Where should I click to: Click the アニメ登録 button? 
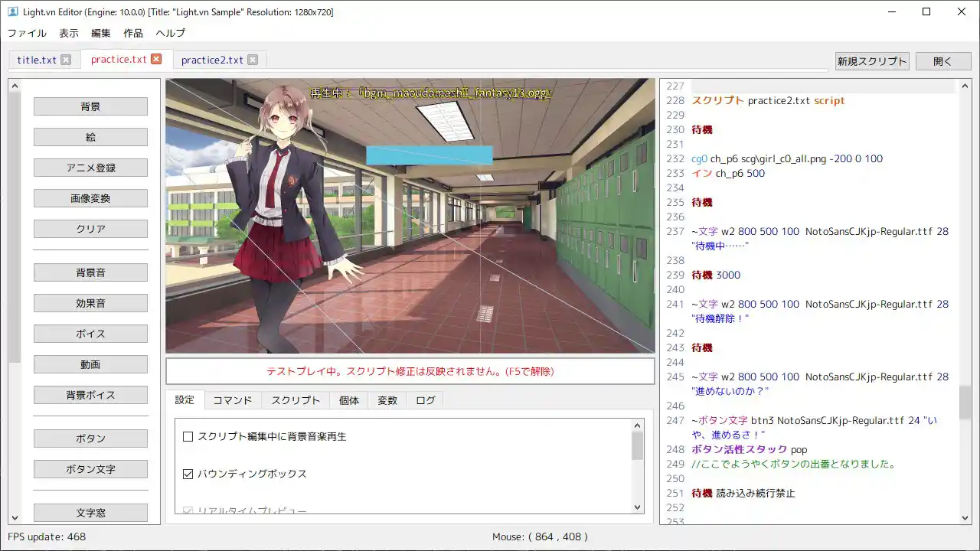[x=90, y=168]
